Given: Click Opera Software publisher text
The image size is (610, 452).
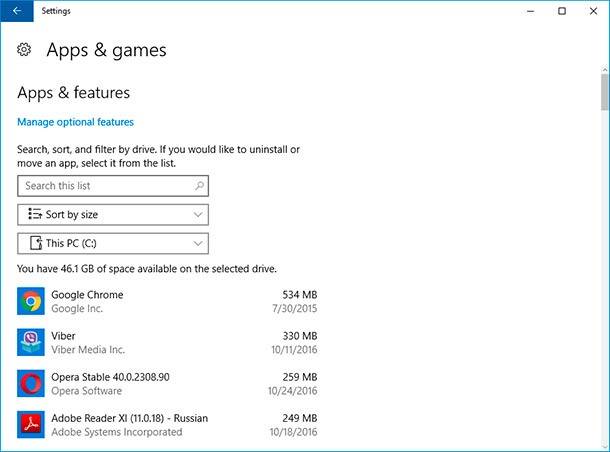Looking at the screenshot, I should [86, 391].
